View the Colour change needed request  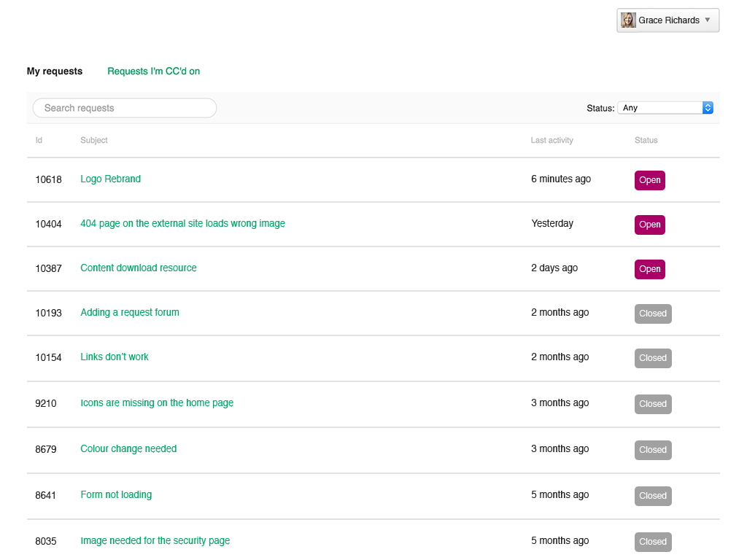[128, 449]
